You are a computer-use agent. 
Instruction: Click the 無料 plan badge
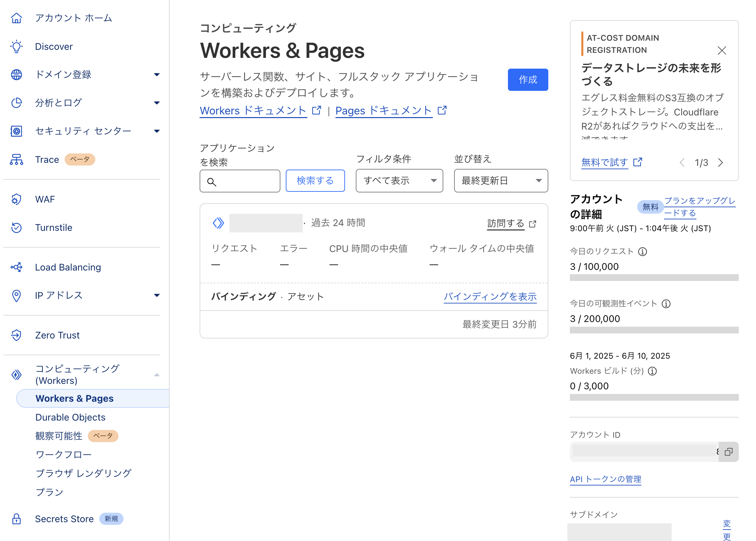(650, 207)
